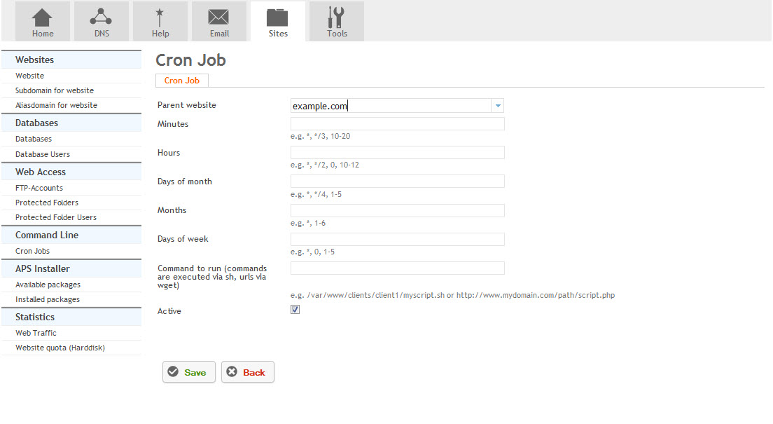Click the Cron Job page heading
773x424 pixels.
[191, 60]
